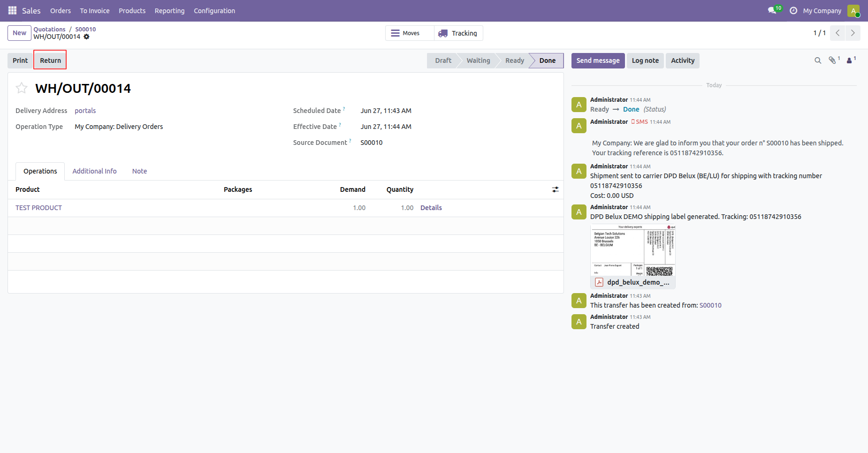This screenshot has height=453, width=868.
Task: Click the Scheduled Date help tooltip
Action: (344, 109)
